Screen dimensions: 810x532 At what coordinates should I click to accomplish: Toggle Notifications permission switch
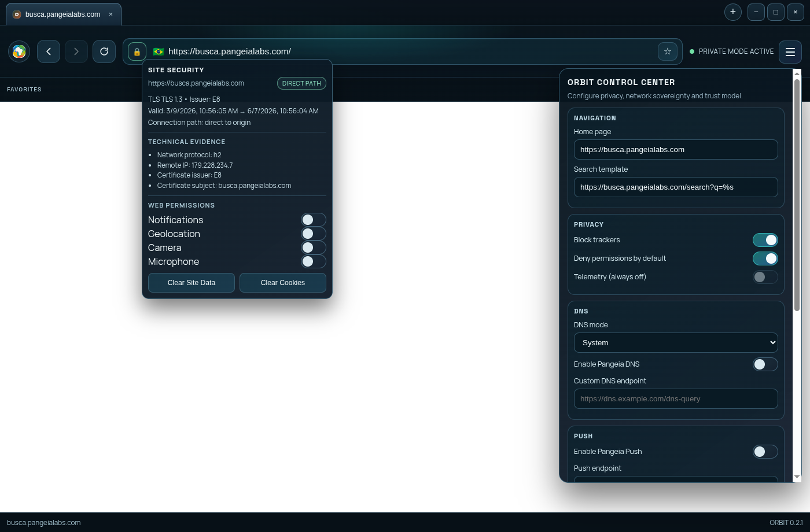click(x=314, y=220)
